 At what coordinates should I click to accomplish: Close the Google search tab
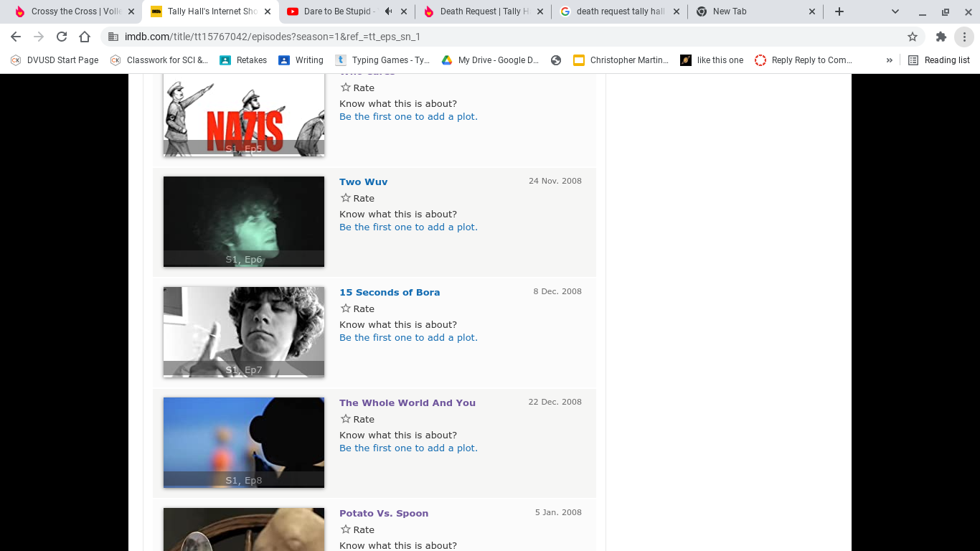(x=677, y=11)
